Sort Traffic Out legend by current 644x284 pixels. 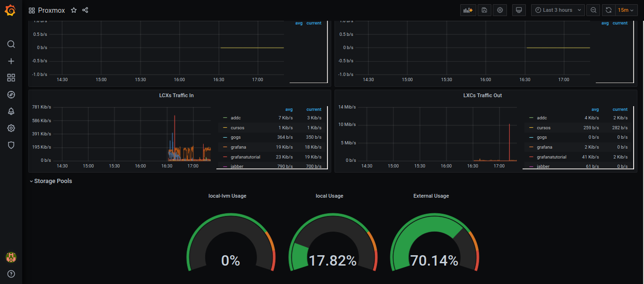620,109
